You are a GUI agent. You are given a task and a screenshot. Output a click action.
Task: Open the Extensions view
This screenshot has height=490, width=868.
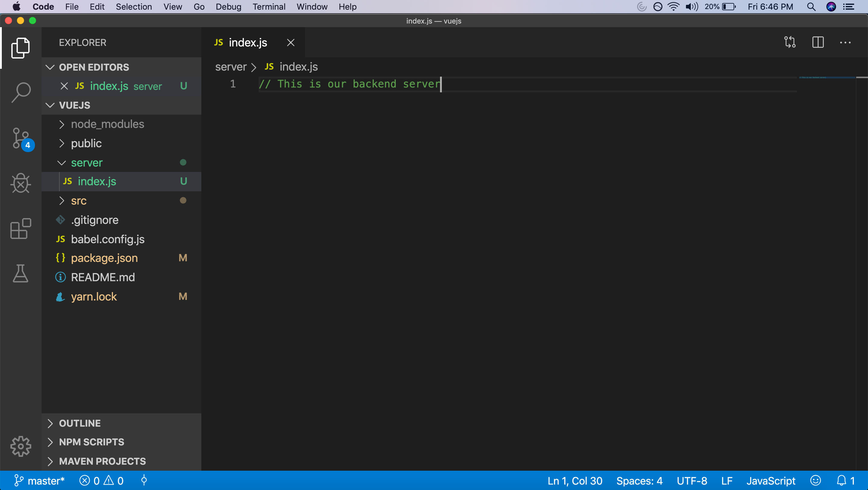pyautogui.click(x=21, y=229)
